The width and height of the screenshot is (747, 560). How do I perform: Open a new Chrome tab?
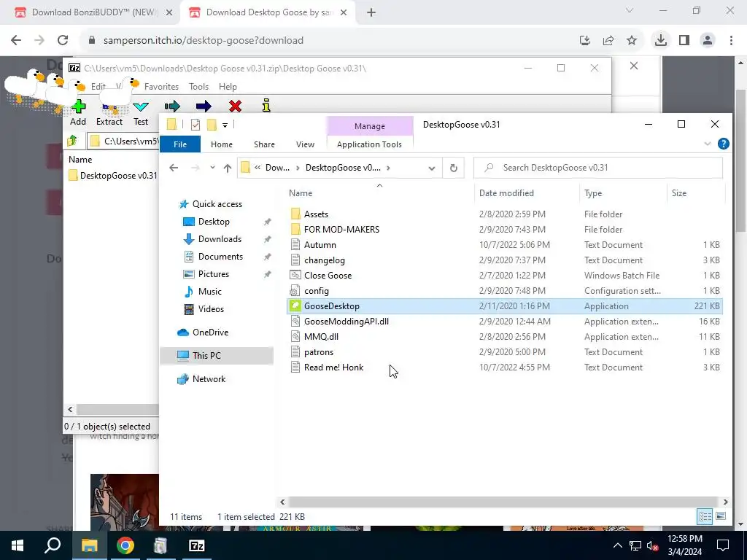point(371,12)
